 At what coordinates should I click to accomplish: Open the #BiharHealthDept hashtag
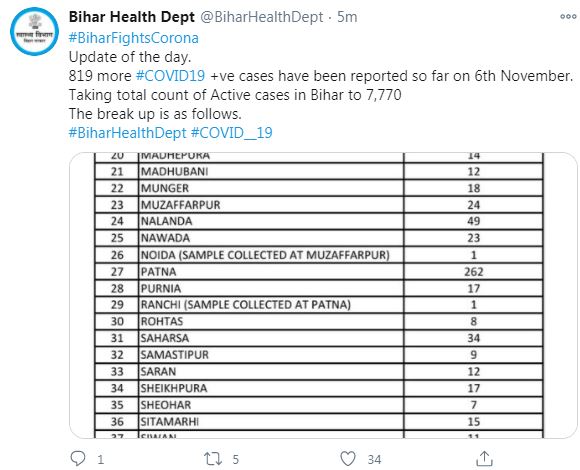pos(128,133)
